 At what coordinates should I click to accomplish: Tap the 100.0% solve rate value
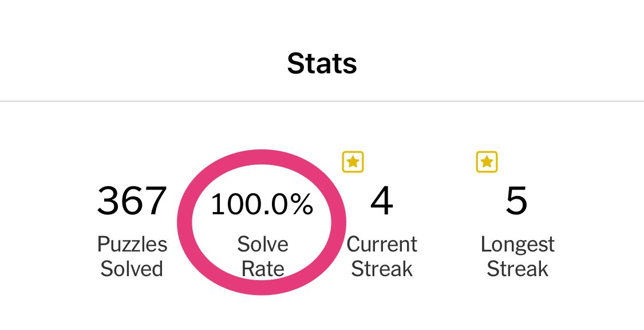pyautogui.click(x=262, y=205)
